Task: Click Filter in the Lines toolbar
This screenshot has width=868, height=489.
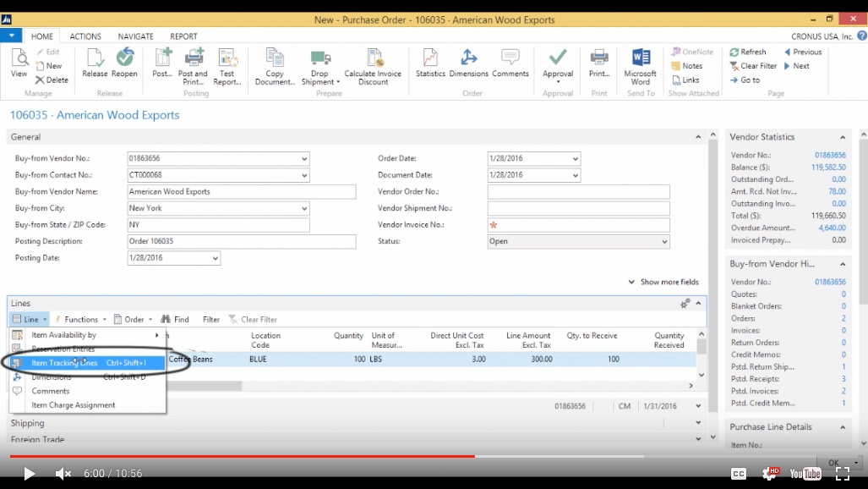Action: coord(211,319)
